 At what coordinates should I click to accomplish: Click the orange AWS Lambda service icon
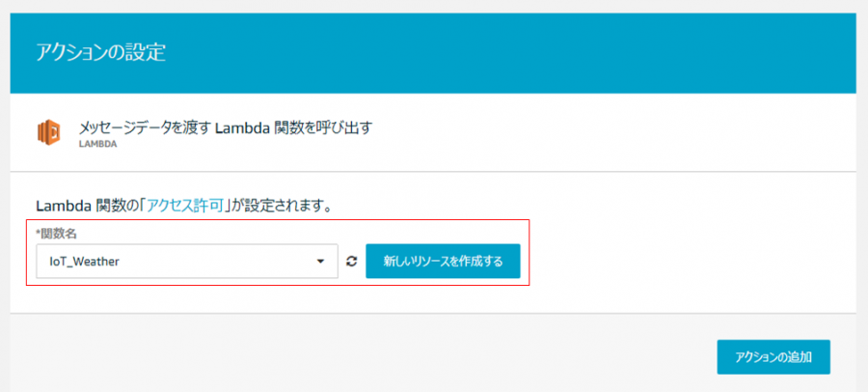pyautogui.click(x=48, y=133)
